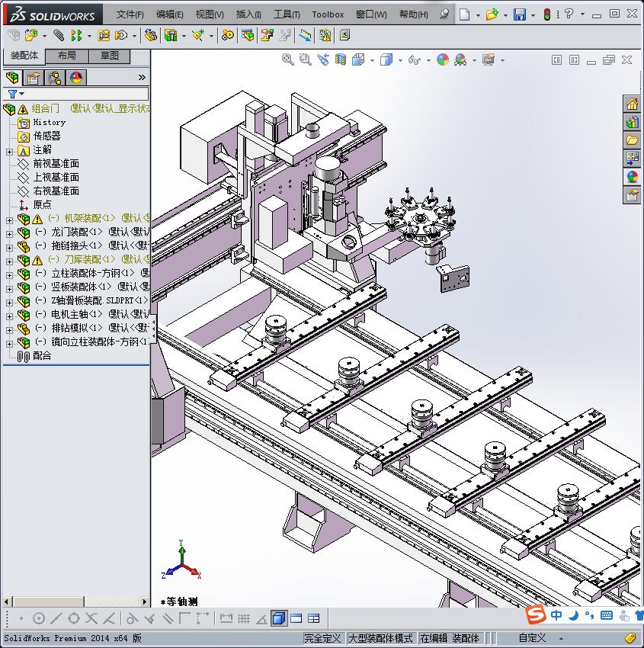Select the 前视基准面 plane in the tree
Screen dimensions: 644x648
pos(56,164)
